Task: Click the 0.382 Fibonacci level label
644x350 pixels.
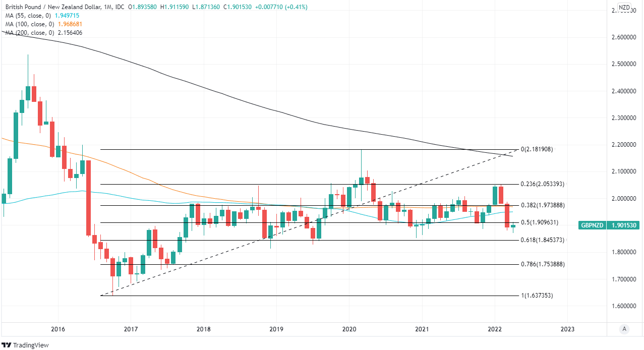Action: tap(543, 205)
